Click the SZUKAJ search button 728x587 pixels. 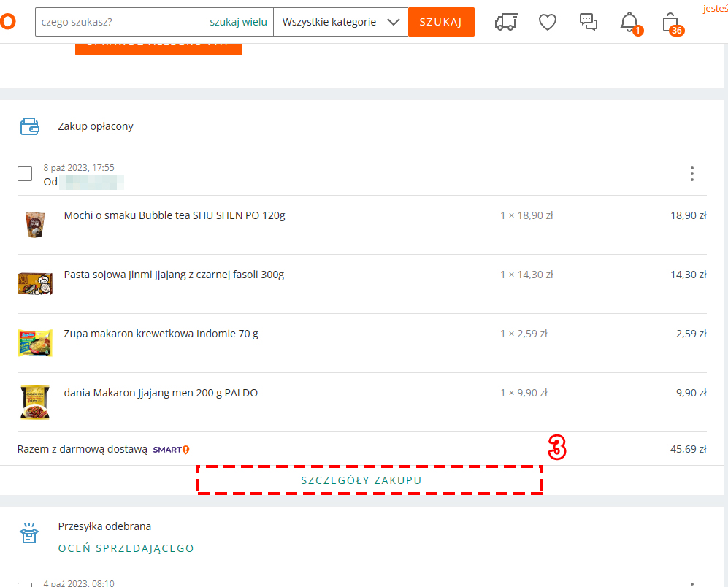point(441,22)
